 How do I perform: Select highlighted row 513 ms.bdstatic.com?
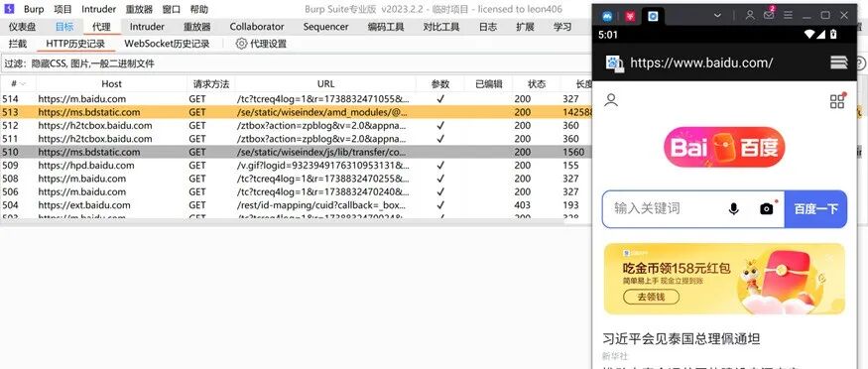(296, 112)
